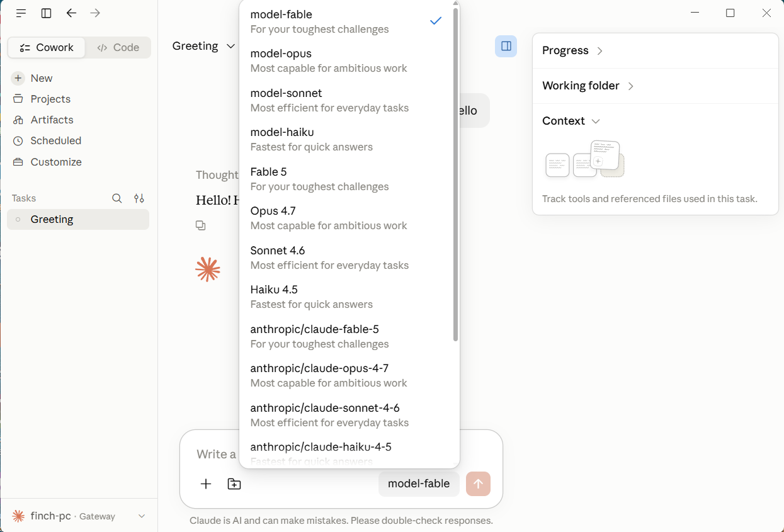The width and height of the screenshot is (784, 532).
Task: Toggle the sidebar panel icon
Action: 46,13
